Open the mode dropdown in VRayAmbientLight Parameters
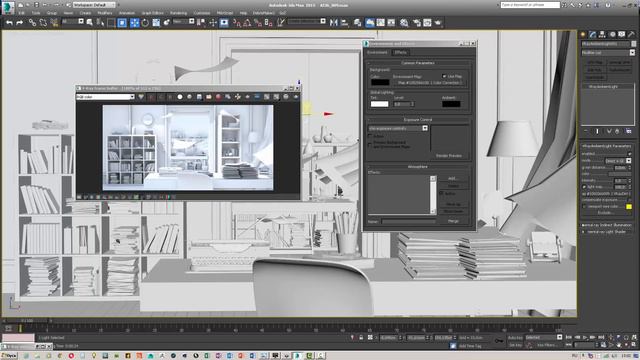This screenshot has height=360, width=640. point(618,160)
